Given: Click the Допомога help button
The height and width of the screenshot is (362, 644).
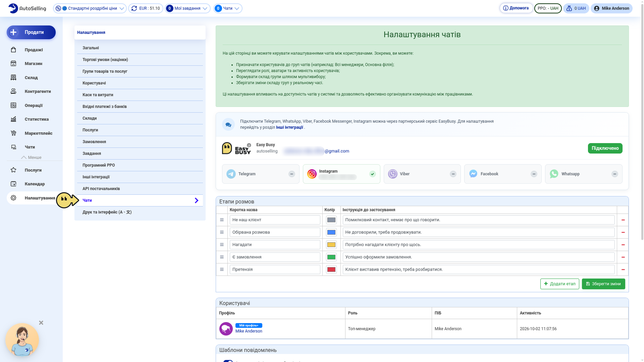Looking at the screenshot, I should [516, 8].
